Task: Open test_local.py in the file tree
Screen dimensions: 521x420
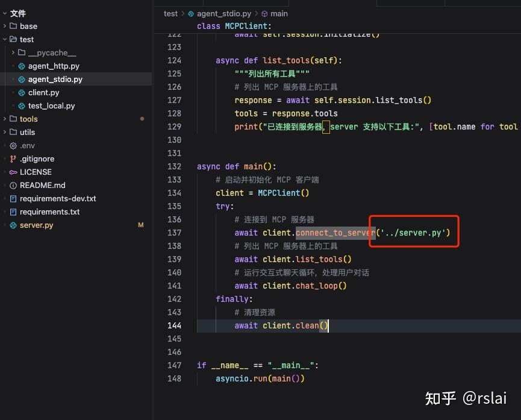Action: coord(51,105)
